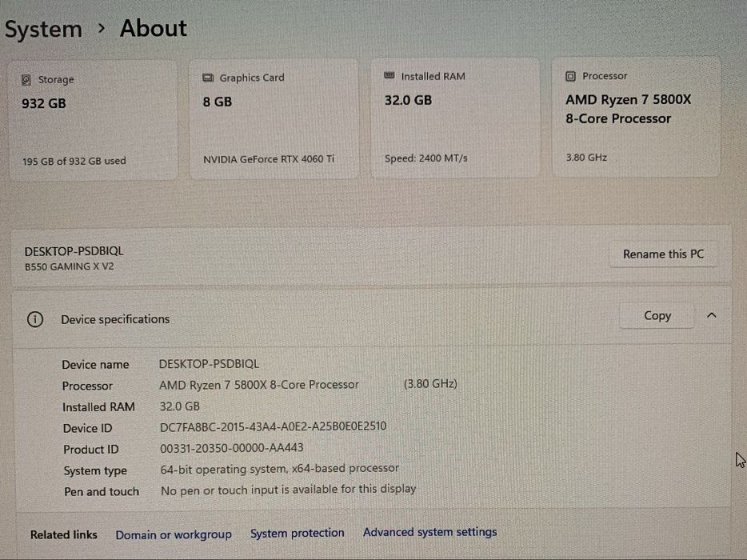Click the Graphics Card icon
The height and width of the screenshot is (560, 747).
tap(208, 78)
